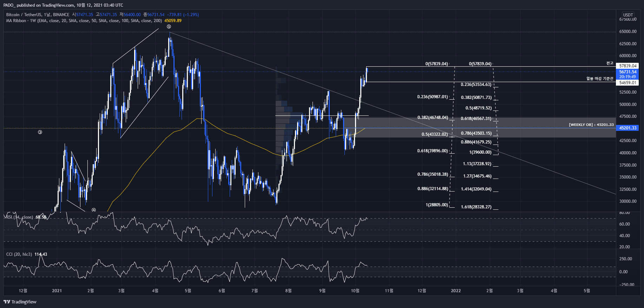Click the 62500.00 price scale value
This screenshot has width=644, height=308.
pyautogui.click(x=628, y=44)
